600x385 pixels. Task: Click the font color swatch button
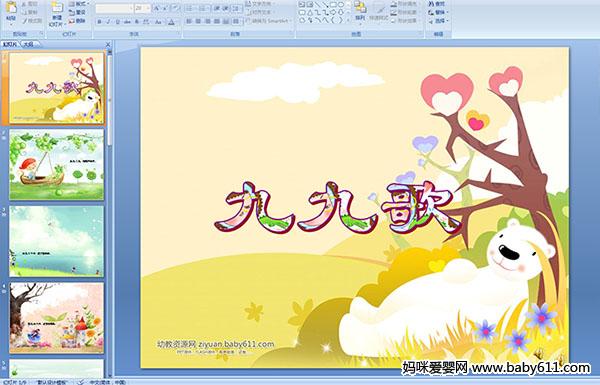click(x=171, y=22)
